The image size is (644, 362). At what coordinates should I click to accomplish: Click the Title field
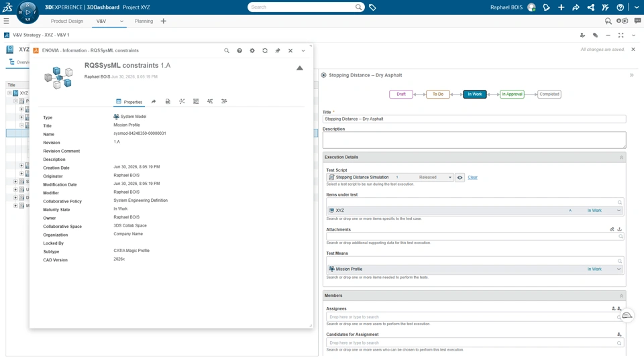pos(474,119)
